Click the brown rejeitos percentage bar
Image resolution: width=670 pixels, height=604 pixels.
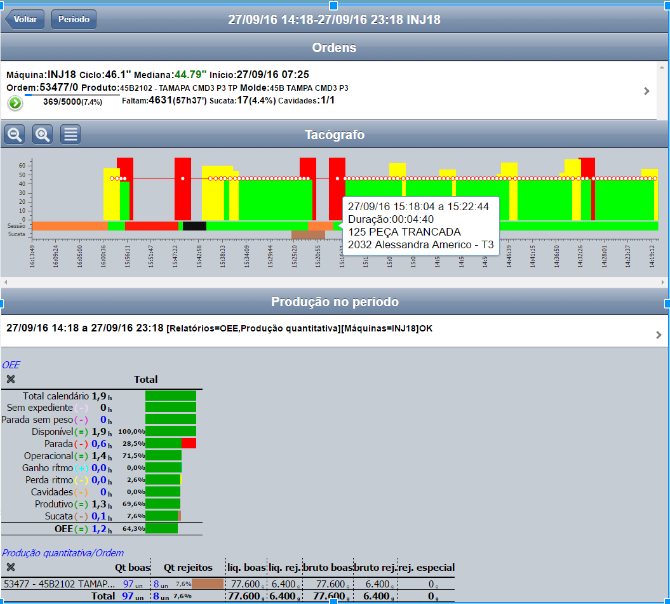click(x=208, y=583)
